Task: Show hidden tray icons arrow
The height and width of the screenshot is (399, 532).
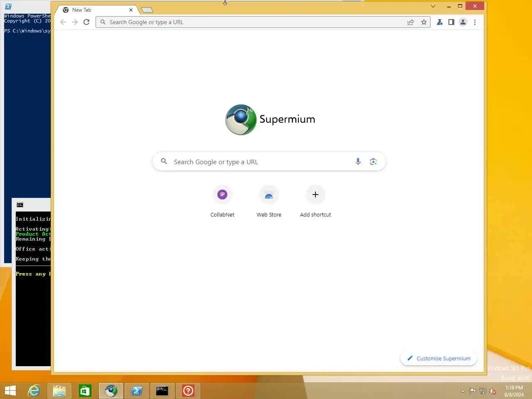Action: coord(463,391)
